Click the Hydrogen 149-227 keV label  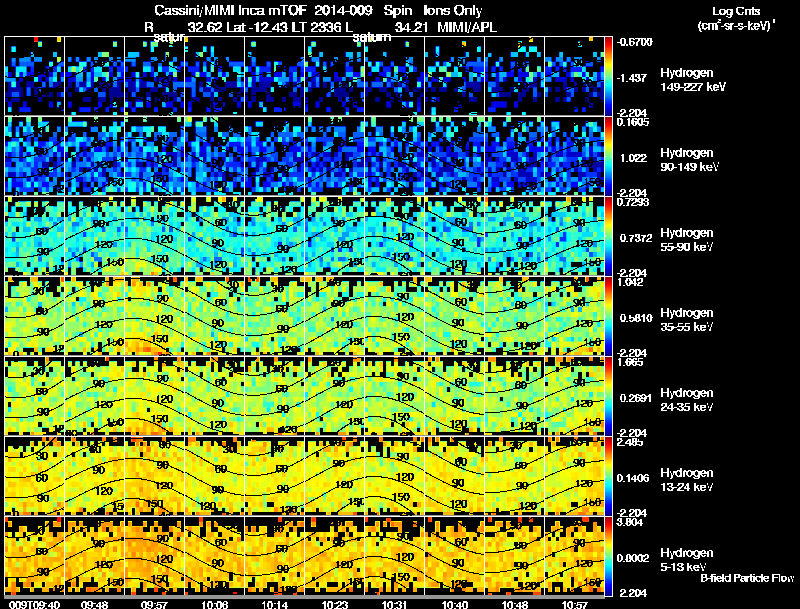tap(693, 80)
